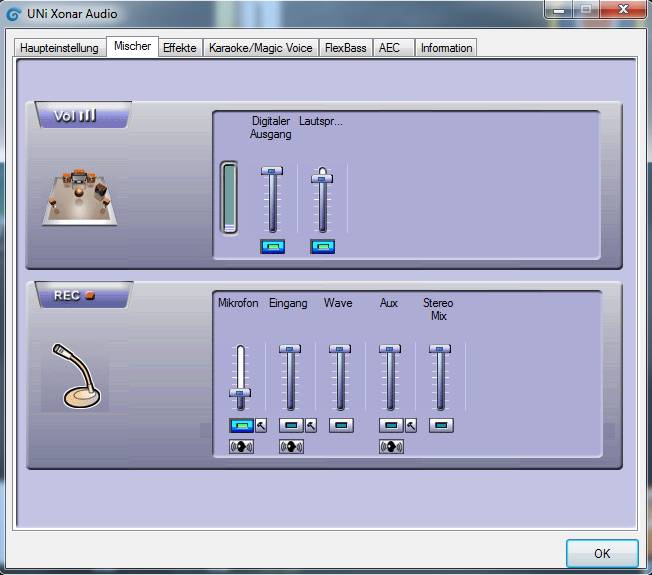Click the 'Digitaler Ausgang' label
This screenshot has height=575, width=652.
[271, 128]
